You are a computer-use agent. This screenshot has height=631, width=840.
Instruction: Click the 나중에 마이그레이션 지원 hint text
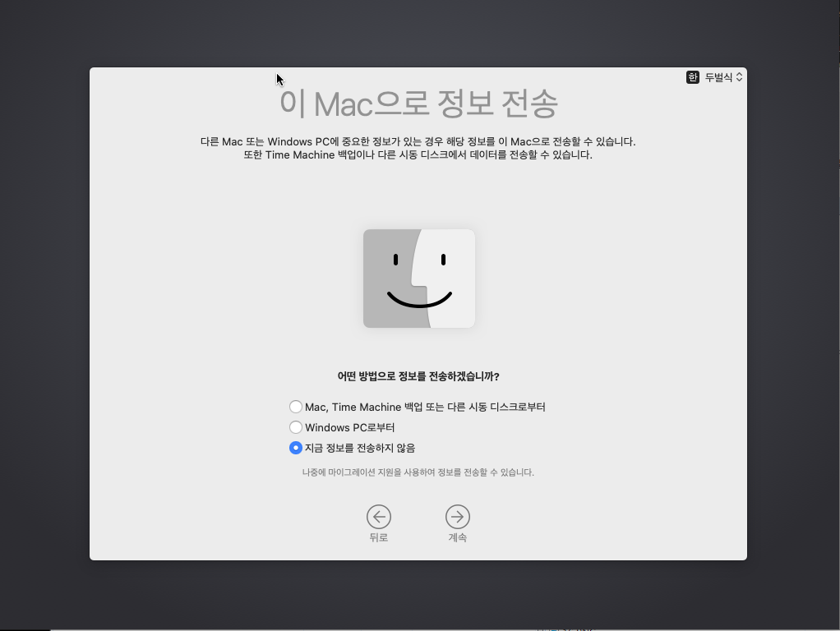click(418, 472)
